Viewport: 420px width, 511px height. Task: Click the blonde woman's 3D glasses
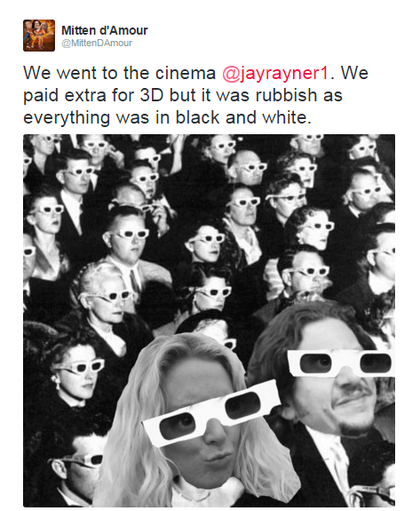click(211, 412)
